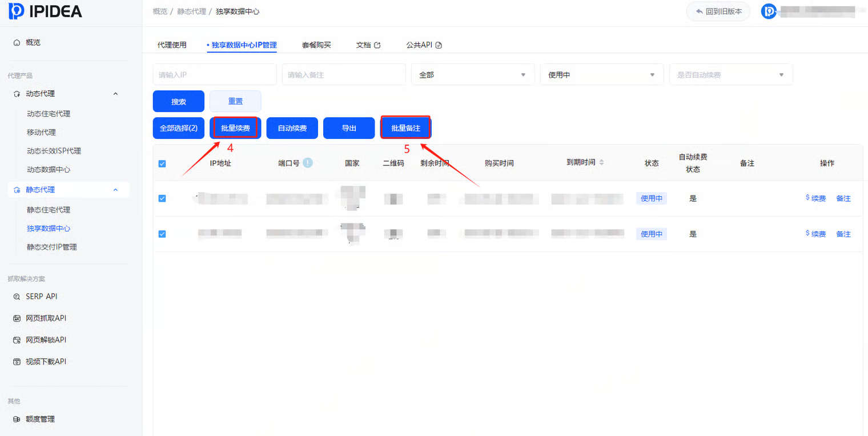Image resolution: width=868 pixels, height=436 pixels.
Task: Click the 回到旧版本 button
Action: 718,11
